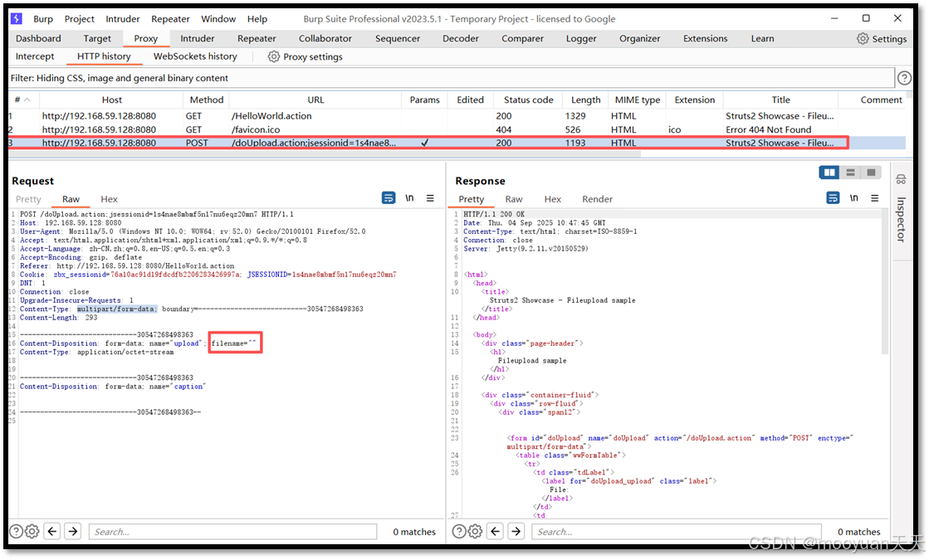
Task: Select stacked horizontal layout icon
Action: [850, 173]
